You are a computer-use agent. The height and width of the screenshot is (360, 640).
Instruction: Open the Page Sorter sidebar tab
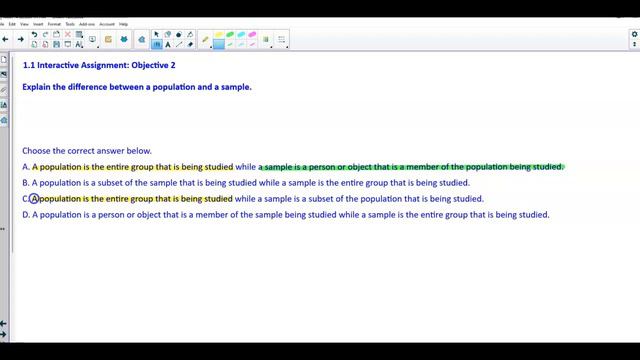[4, 60]
